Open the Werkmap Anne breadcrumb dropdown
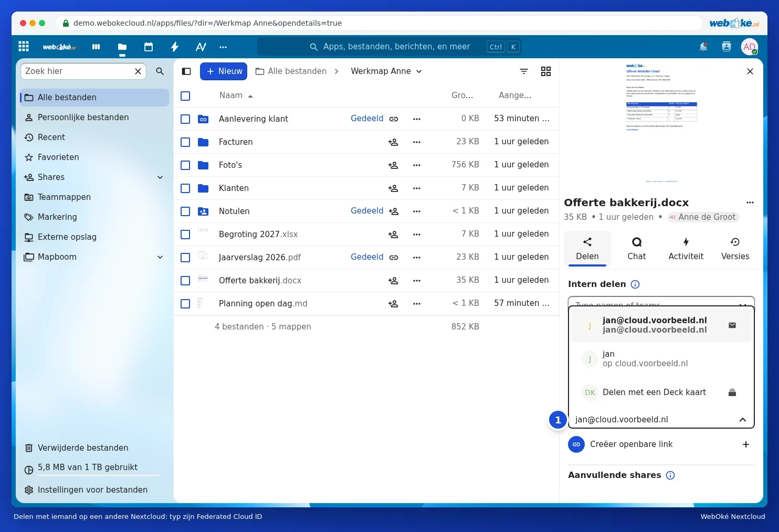 point(386,71)
